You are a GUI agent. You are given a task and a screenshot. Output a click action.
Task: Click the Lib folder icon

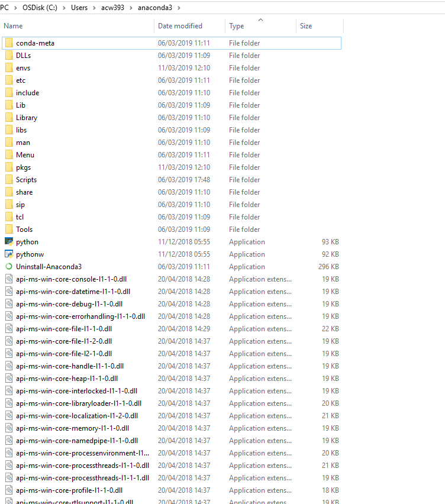point(9,105)
